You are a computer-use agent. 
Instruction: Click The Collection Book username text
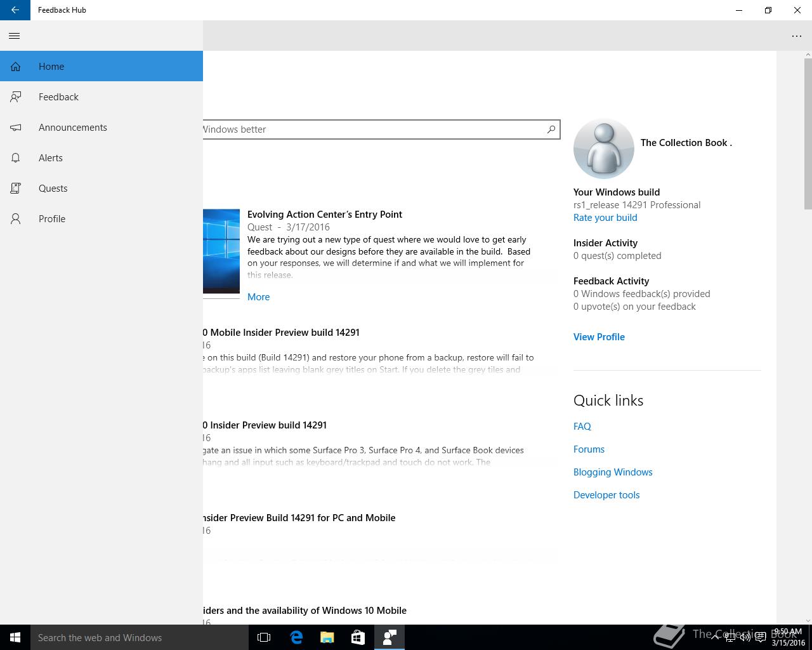point(686,143)
